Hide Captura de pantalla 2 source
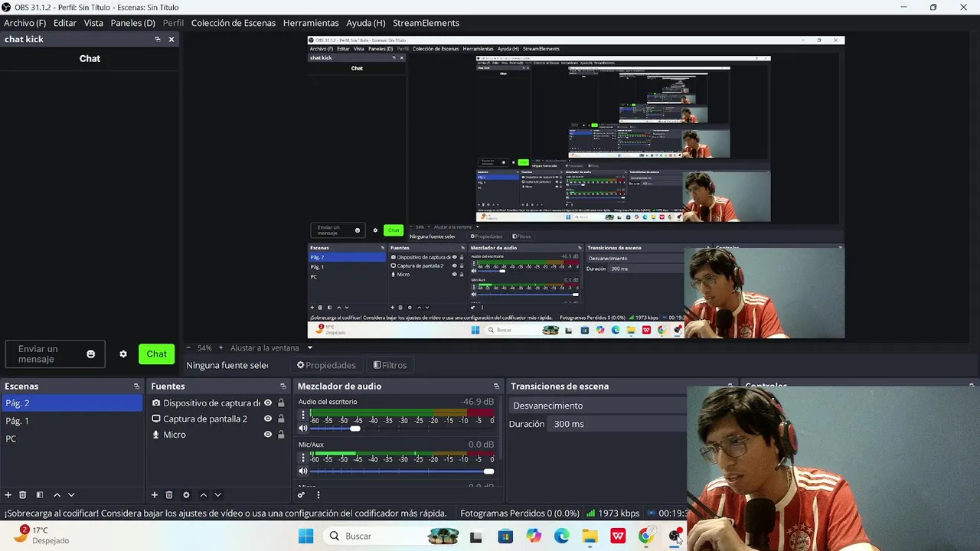 pos(268,419)
